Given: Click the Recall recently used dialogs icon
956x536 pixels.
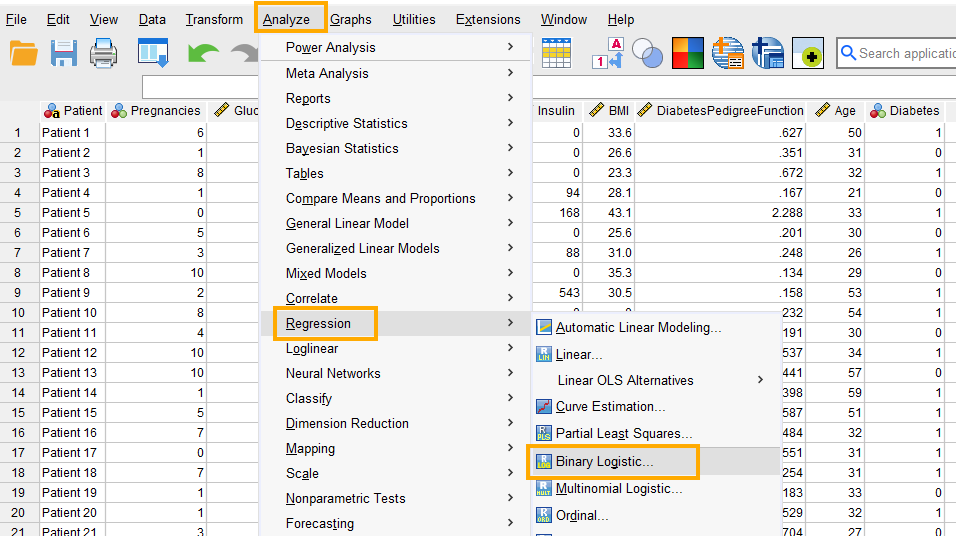Looking at the screenshot, I should (x=152, y=53).
